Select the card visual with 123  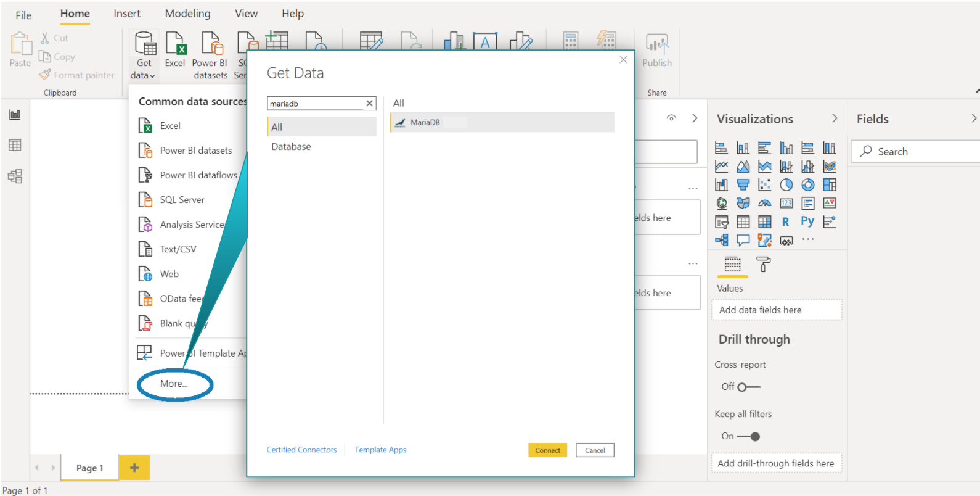point(786,204)
